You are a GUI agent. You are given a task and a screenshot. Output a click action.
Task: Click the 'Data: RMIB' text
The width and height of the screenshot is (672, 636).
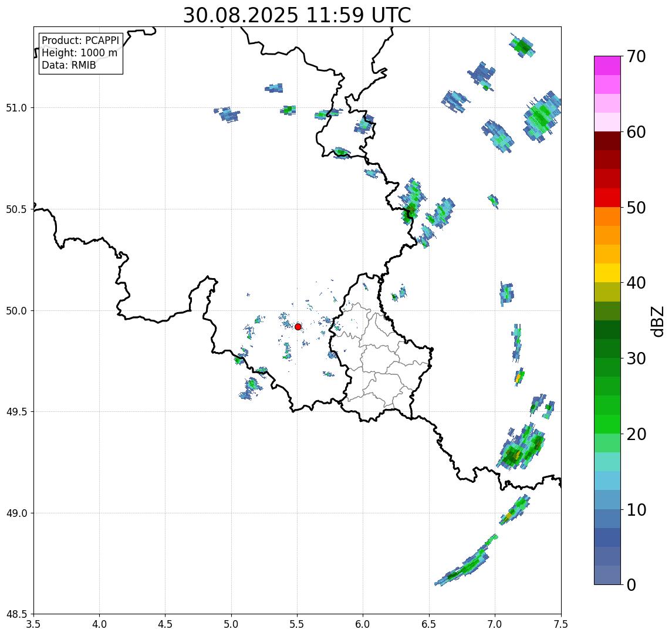point(69,65)
